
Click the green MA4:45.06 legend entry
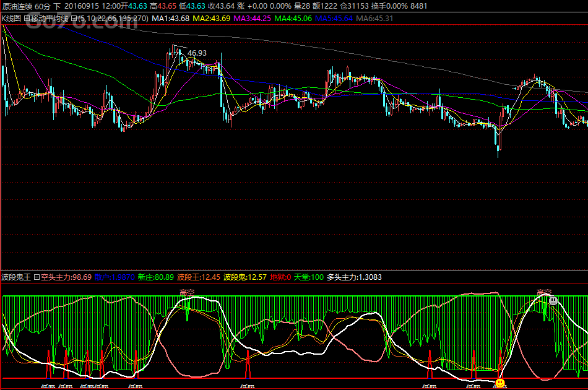pos(293,18)
